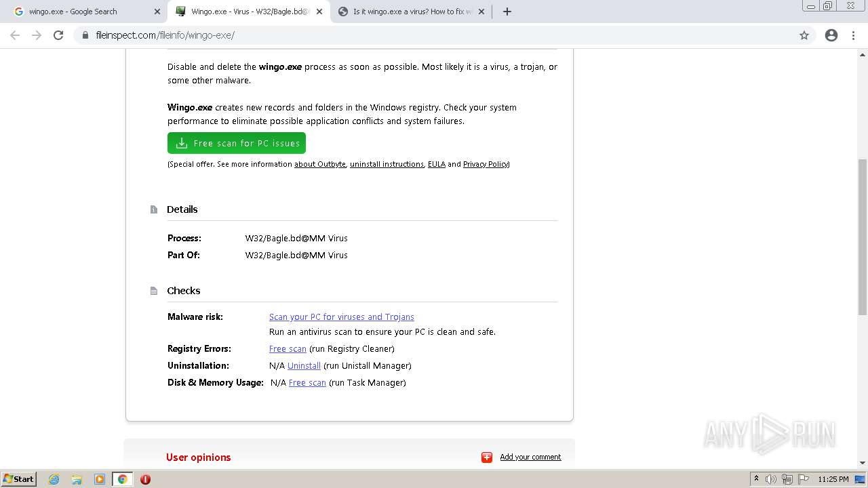
Task: Click the Uninstall link
Action: point(304,365)
